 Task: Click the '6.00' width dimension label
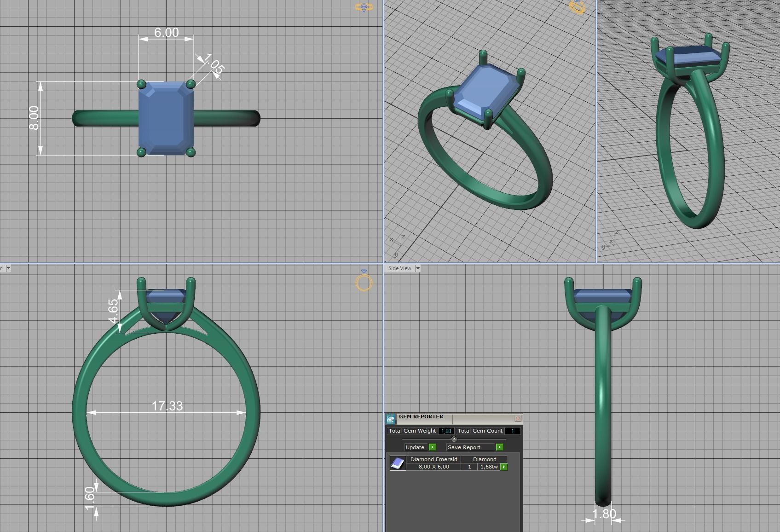[x=166, y=33]
